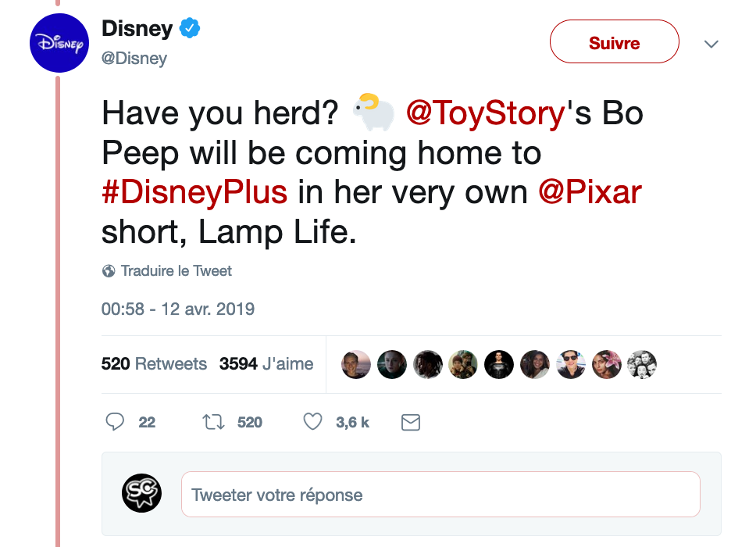Toggle following Disney with the Suivre button
This screenshot has height=547, width=756.
[614, 43]
